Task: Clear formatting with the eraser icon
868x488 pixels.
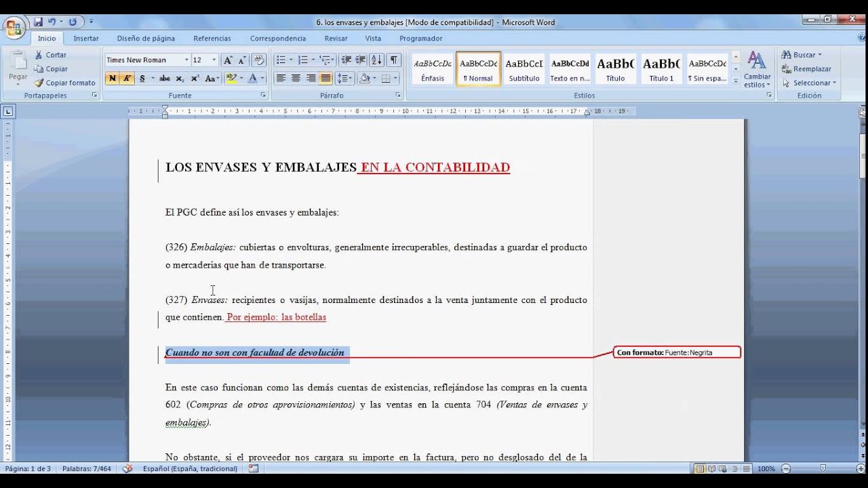Action: [x=258, y=60]
